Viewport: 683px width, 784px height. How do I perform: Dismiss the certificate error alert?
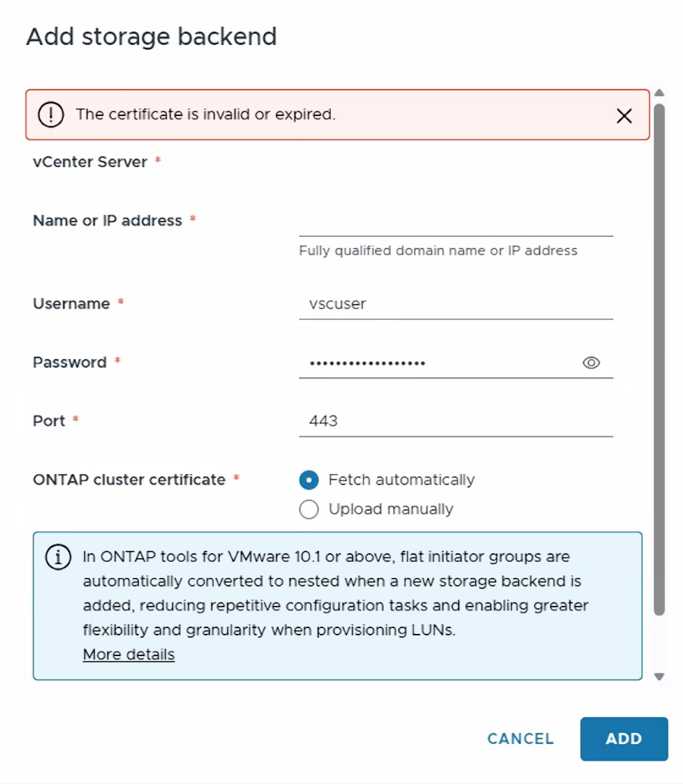(624, 115)
